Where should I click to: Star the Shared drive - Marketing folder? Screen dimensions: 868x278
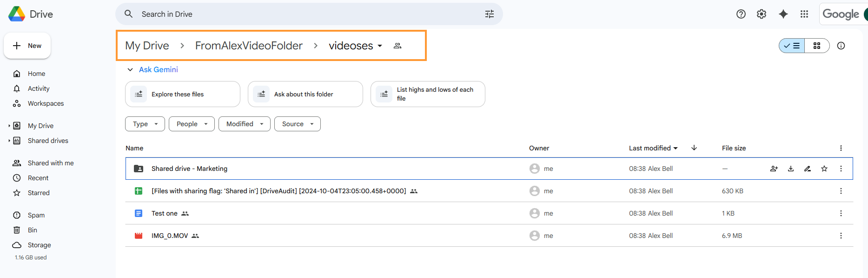point(824,169)
